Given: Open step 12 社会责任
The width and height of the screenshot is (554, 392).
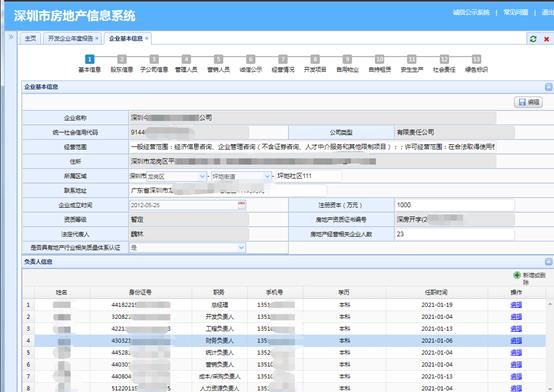Looking at the screenshot, I should pyautogui.click(x=444, y=64).
